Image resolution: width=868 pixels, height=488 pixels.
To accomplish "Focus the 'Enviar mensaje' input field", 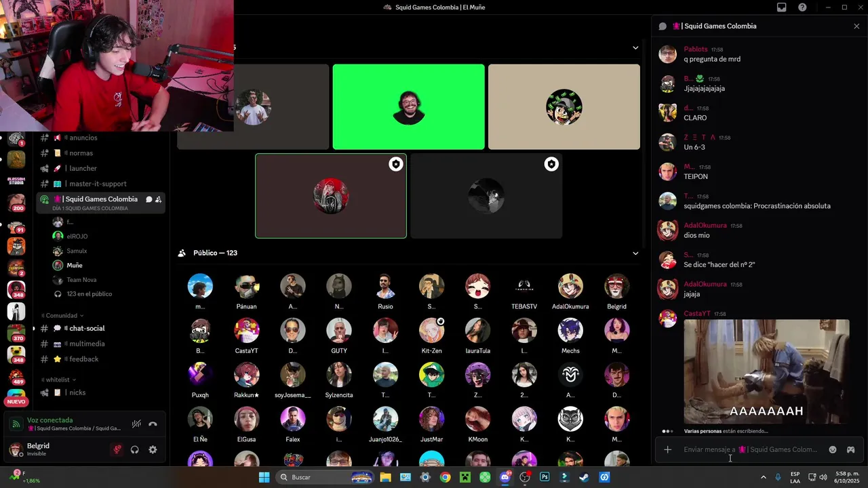I will click(x=750, y=449).
